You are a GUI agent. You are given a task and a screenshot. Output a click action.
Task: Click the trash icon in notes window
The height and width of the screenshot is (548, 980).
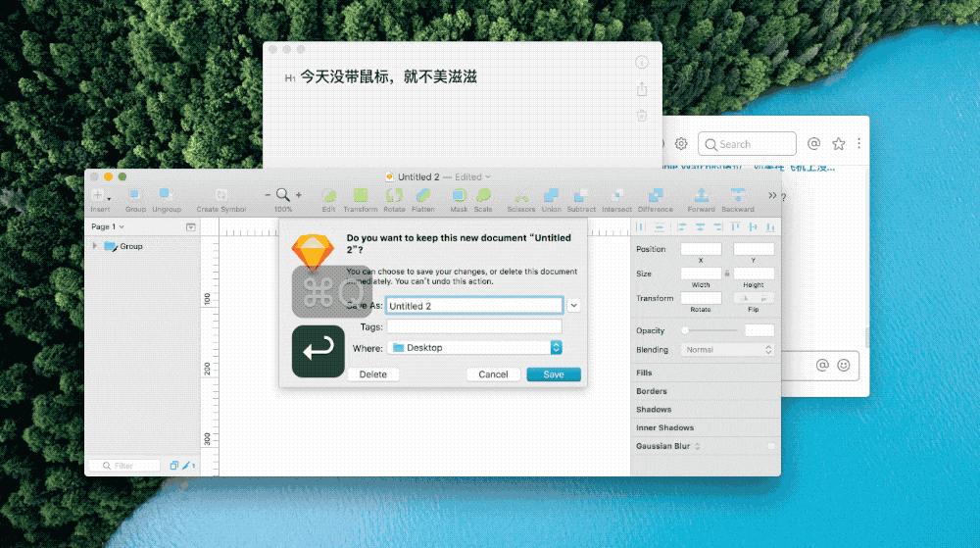click(x=642, y=116)
